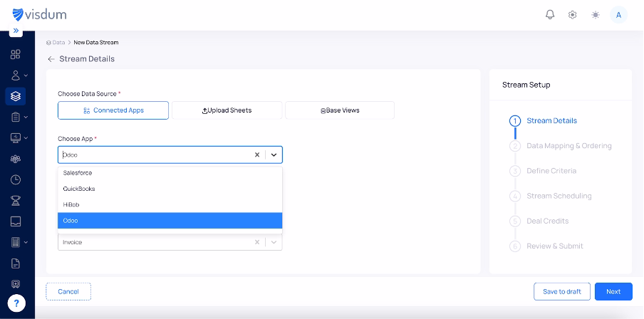Open the certificate badge icon in sidebar
Image resolution: width=644 pixels, height=319 pixels.
(x=16, y=284)
